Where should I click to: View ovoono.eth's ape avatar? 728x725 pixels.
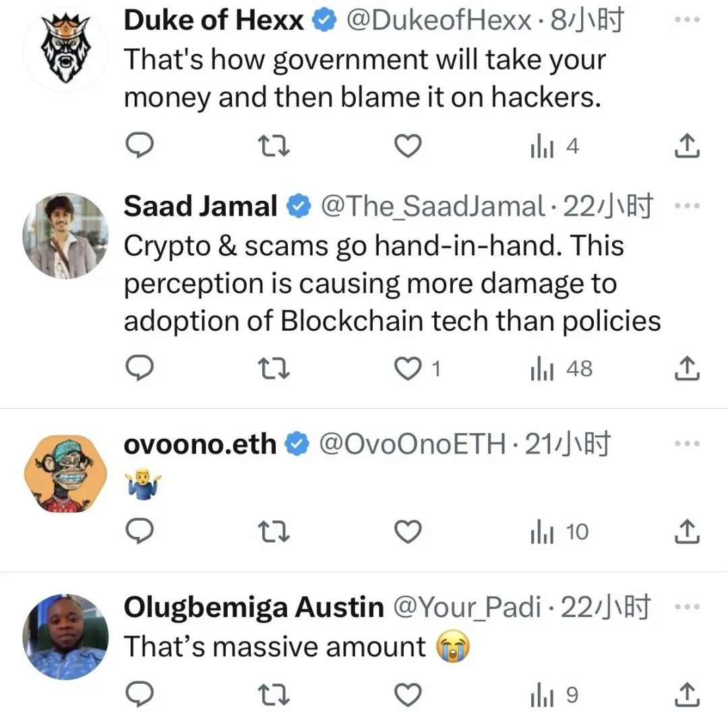tap(65, 473)
